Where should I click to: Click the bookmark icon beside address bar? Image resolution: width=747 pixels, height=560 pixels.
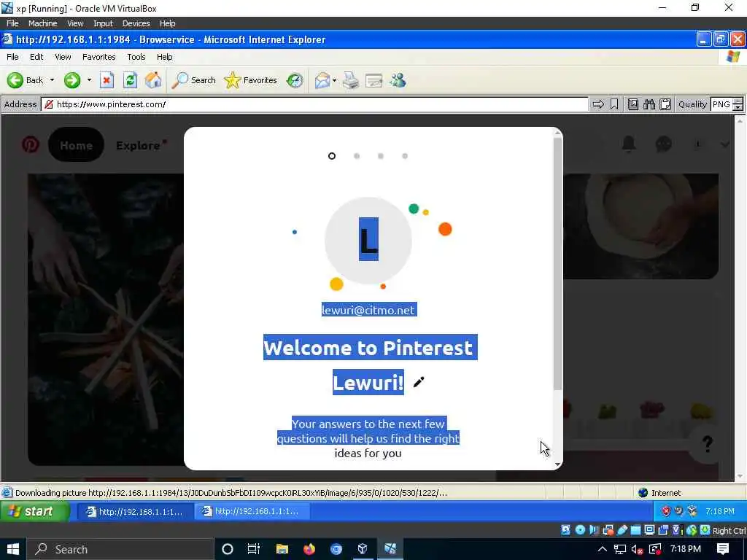[x=614, y=104]
